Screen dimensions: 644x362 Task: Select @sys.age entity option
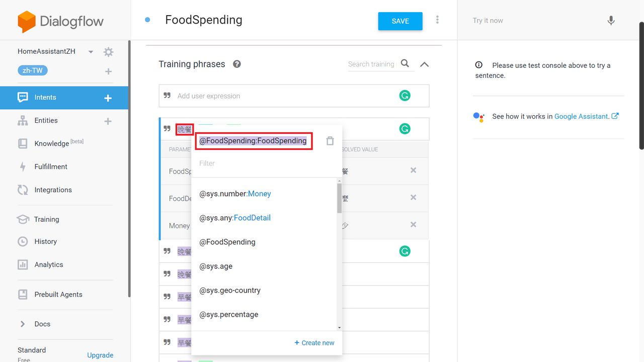(216, 266)
